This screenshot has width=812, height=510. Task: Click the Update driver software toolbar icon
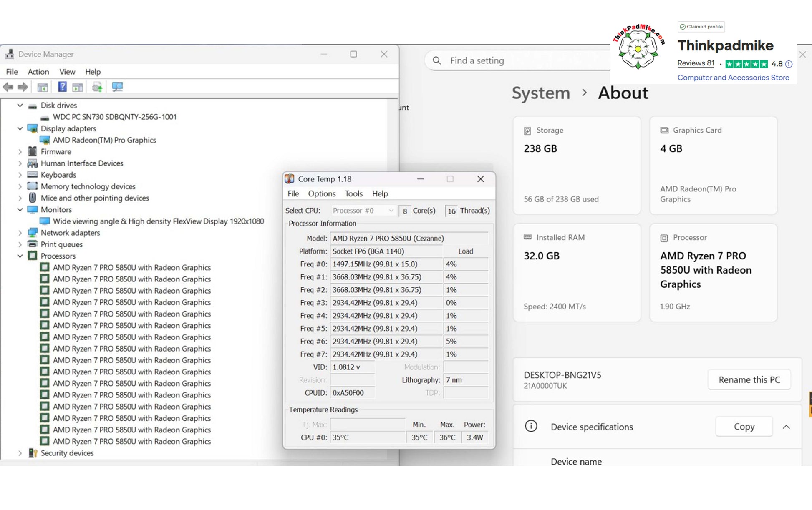pyautogui.click(x=97, y=87)
